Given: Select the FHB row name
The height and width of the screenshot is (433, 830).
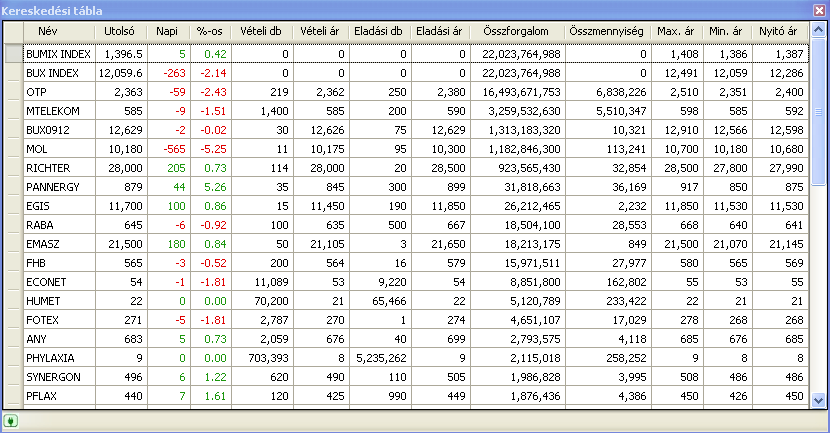Looking at the screenshot, I should pyautogui.click(x=36, y=263).
